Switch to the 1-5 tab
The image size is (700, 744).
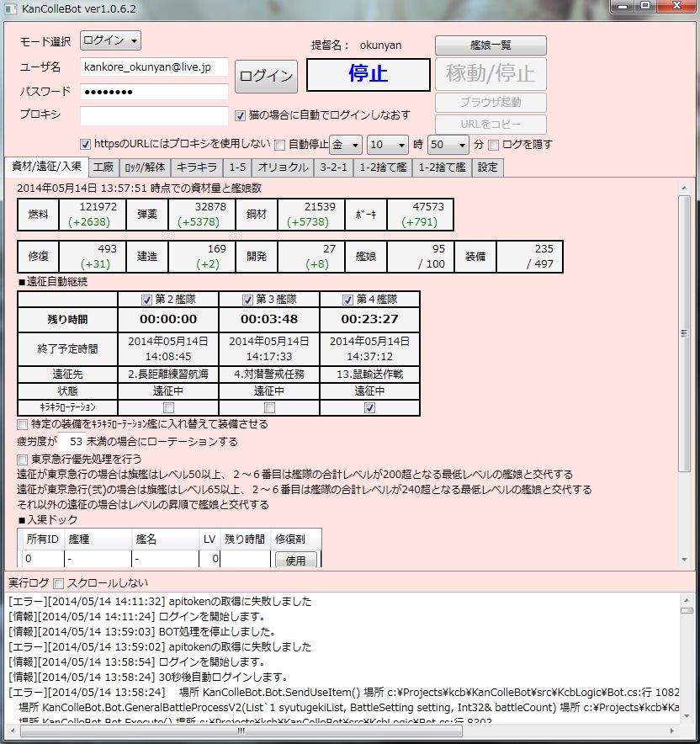click(x=237, y=167)
